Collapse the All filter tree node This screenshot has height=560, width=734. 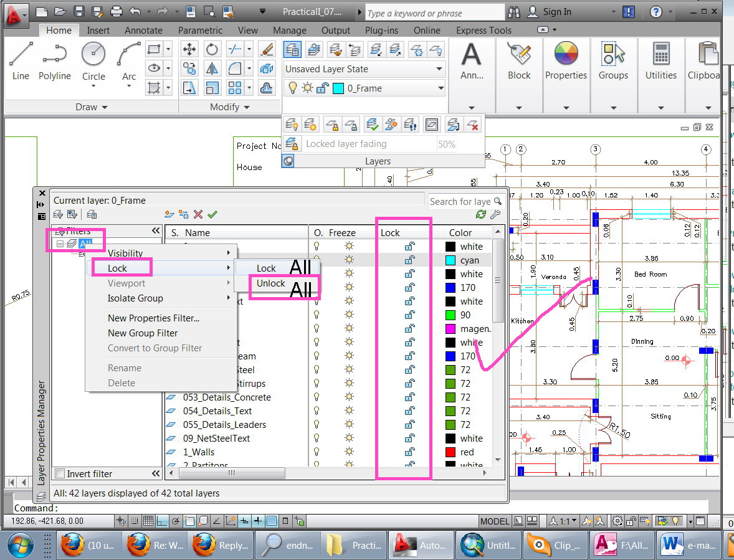point(60,244)
